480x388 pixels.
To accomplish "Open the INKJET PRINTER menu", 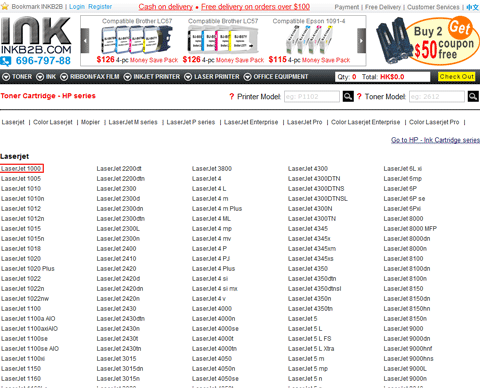I will [152, 77].
